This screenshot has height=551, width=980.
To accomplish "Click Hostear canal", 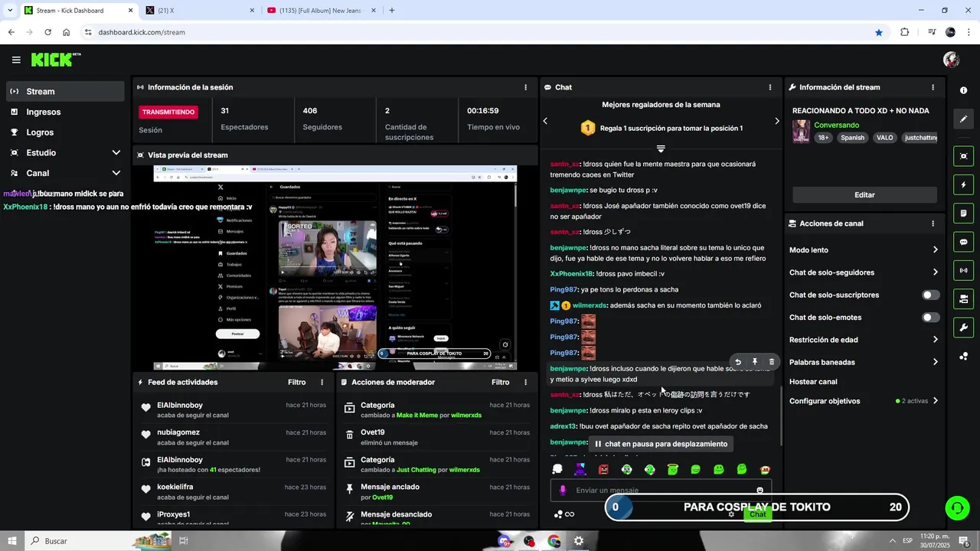I will coord(813,382).
